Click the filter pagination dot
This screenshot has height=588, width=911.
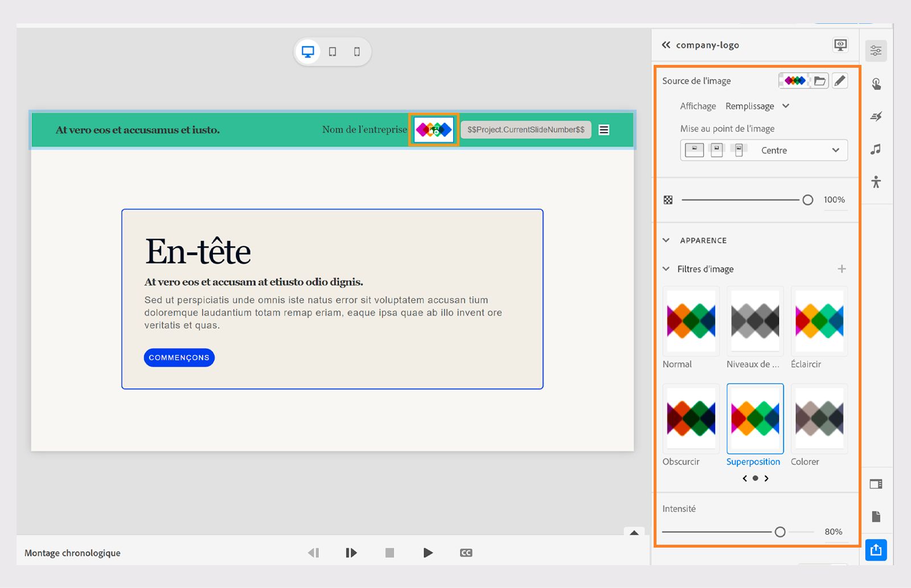[755, 478]
